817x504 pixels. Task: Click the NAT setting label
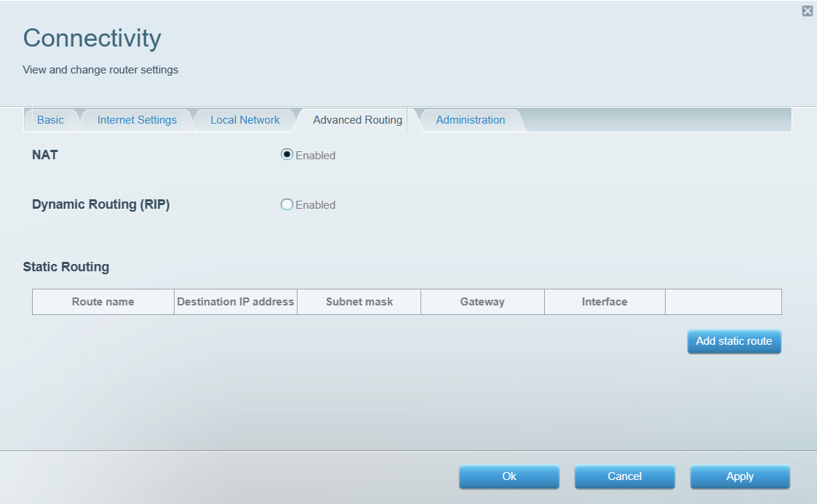click(x=45, y=155)
